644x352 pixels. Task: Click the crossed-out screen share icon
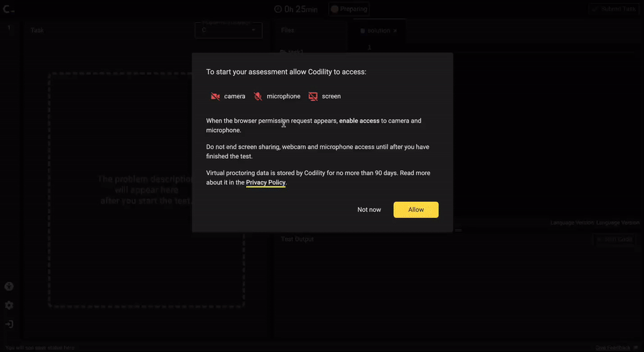(313, 97)
